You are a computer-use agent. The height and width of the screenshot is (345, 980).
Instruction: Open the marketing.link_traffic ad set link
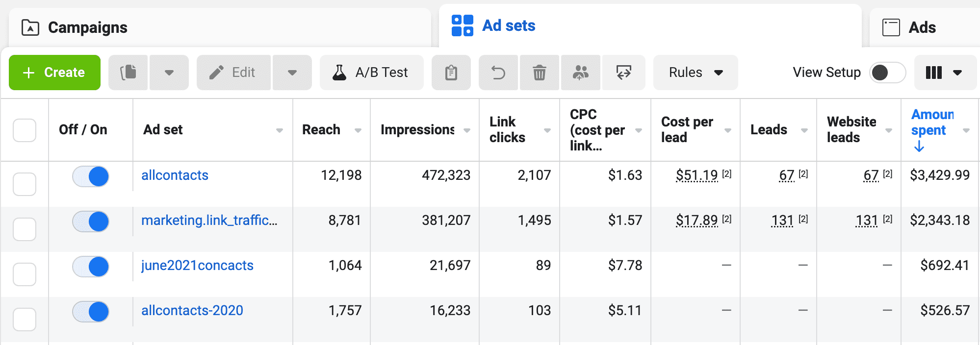click(209, 221)
